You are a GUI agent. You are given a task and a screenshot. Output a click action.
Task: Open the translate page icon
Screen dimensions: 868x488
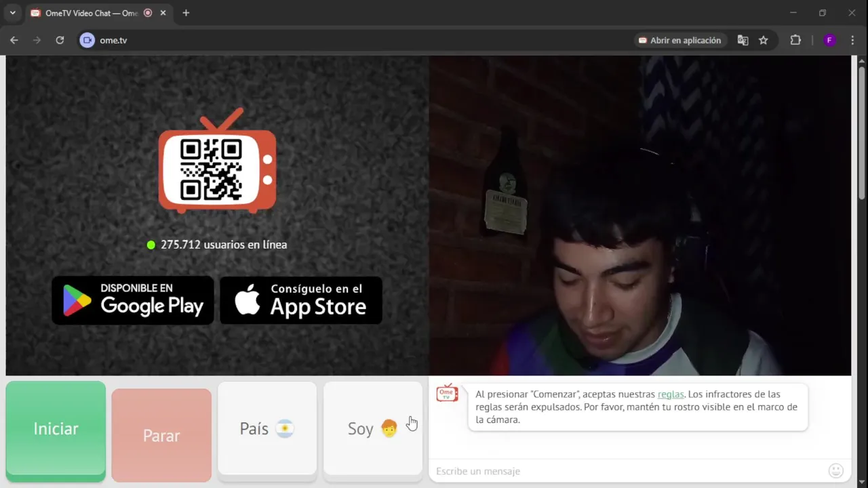[743, 40]
